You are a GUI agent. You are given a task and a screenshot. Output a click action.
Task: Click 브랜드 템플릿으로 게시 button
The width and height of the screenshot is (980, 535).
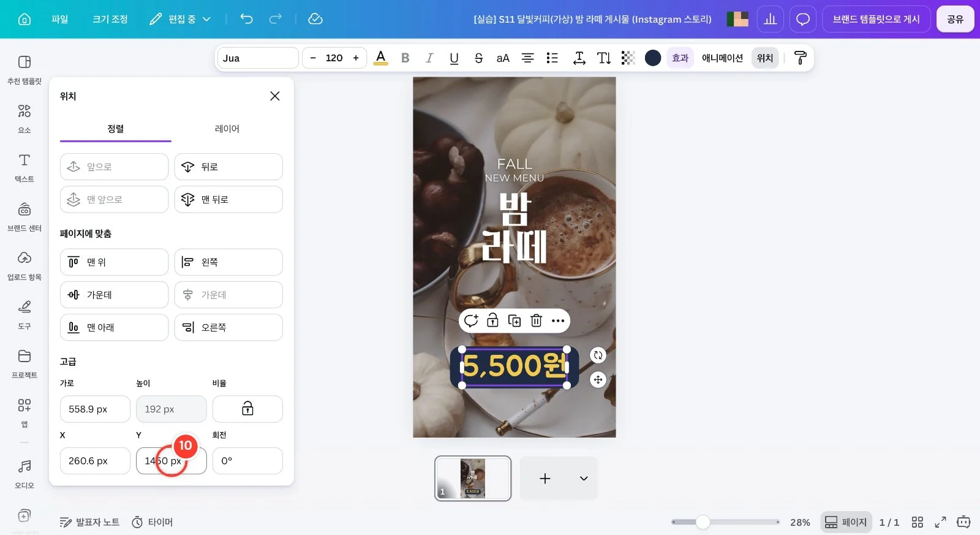[876, 19]
